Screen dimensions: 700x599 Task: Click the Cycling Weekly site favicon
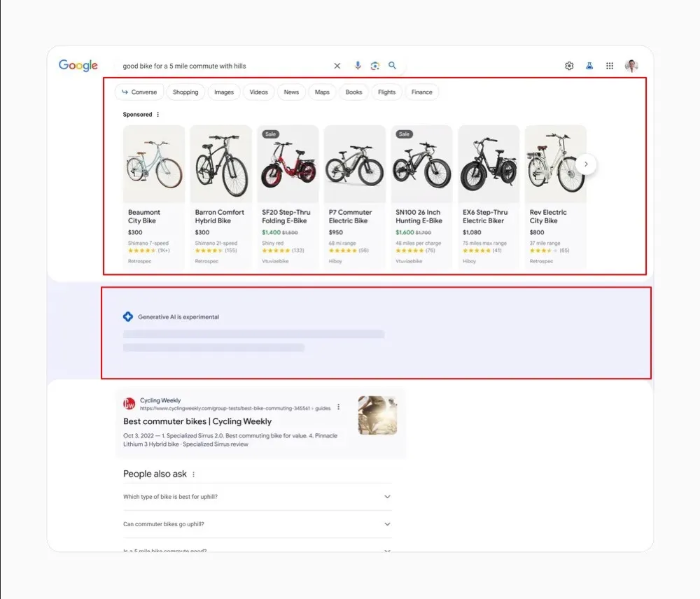pyautogui.click(x=129, y=404)
